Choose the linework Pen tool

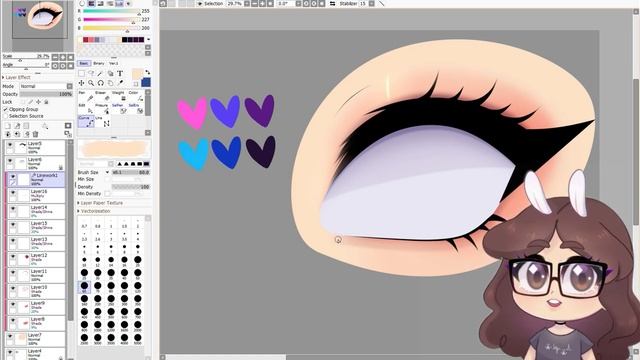[x=87, y=97]
